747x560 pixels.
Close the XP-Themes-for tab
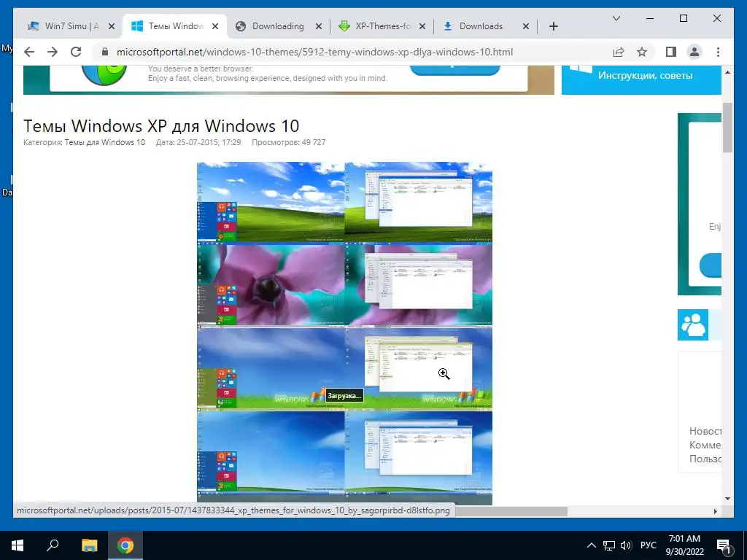[x=422, y=26]
